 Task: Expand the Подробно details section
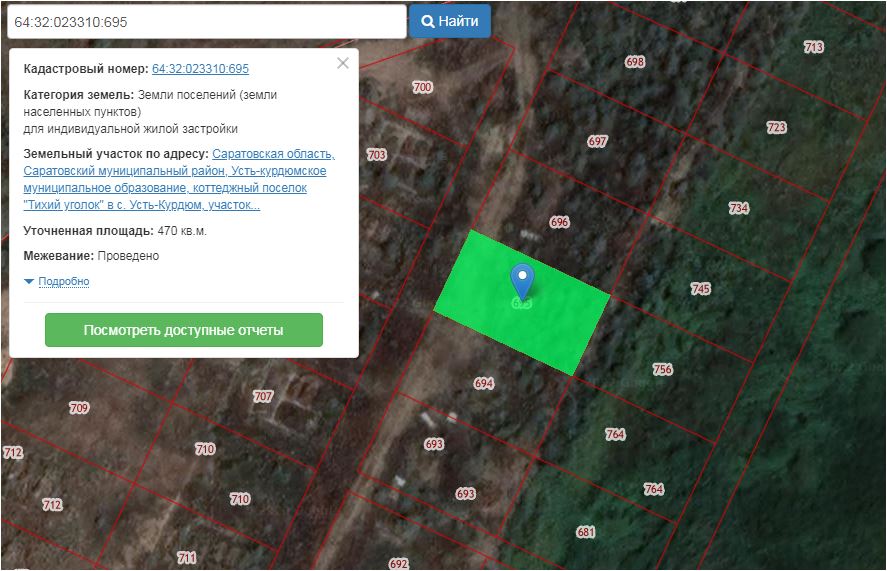pyautogui.click(x=63, y=282)
